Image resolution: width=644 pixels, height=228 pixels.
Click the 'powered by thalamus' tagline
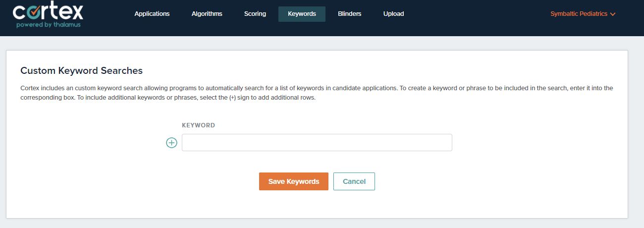(48, 25)
